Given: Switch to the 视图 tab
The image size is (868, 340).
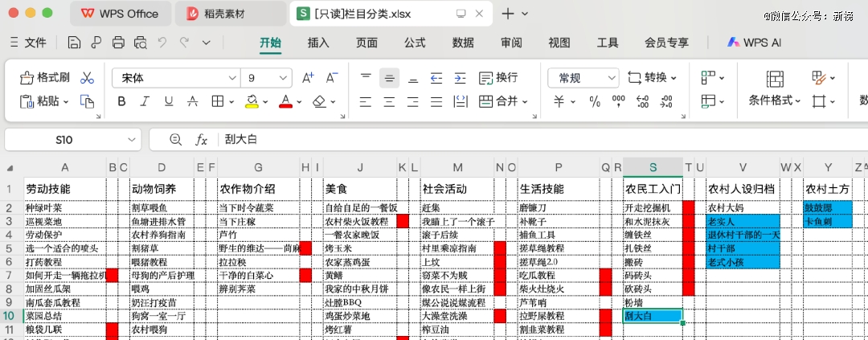Looking at the screenshot, I should pyautogui.click(x=559, y=43).
